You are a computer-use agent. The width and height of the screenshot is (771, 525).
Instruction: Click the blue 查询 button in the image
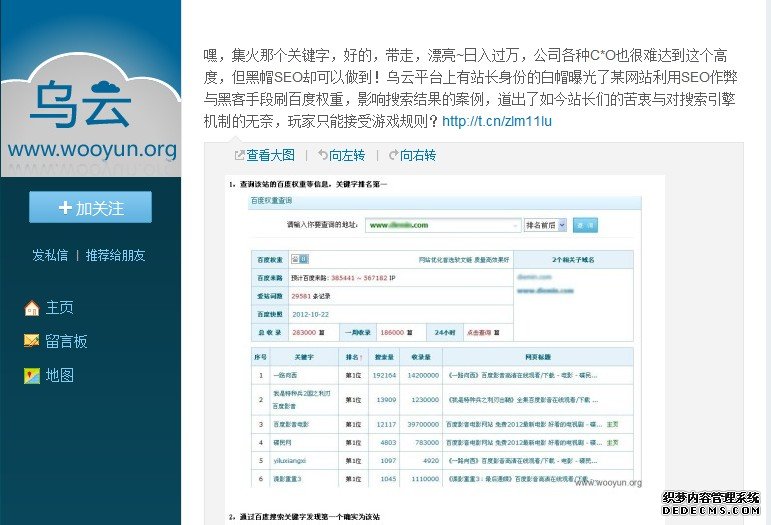click(585, 225)
